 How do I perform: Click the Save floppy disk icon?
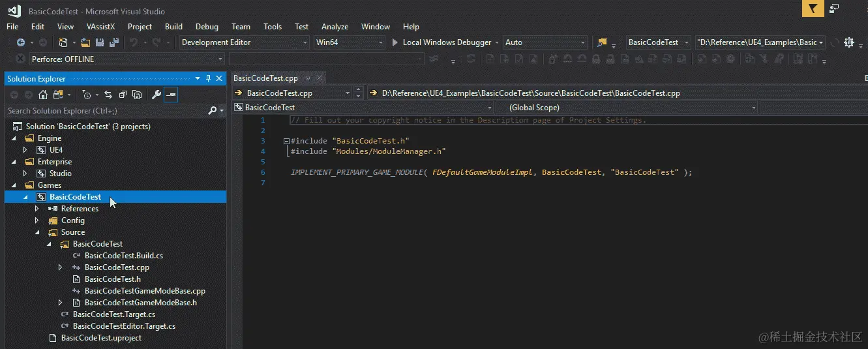tap(100, 42)
